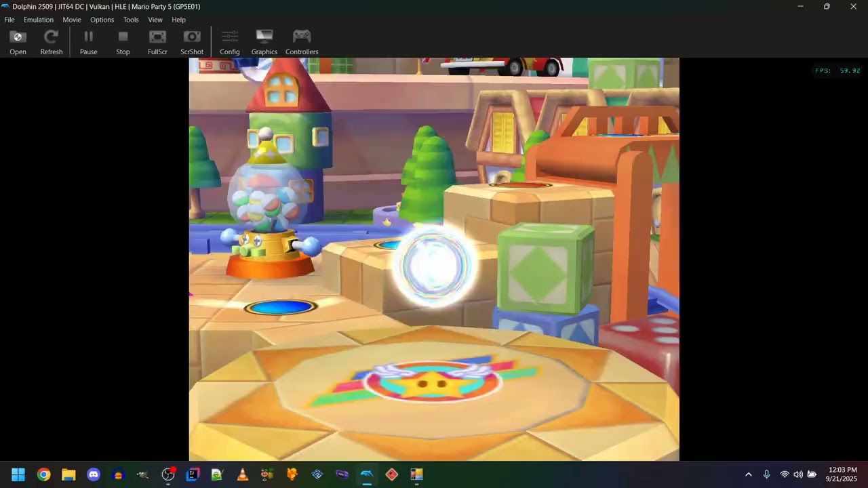Open the Emulation menu
This screenshot has height=488, width=868.
pyautogui.click(x=39, y=20)
